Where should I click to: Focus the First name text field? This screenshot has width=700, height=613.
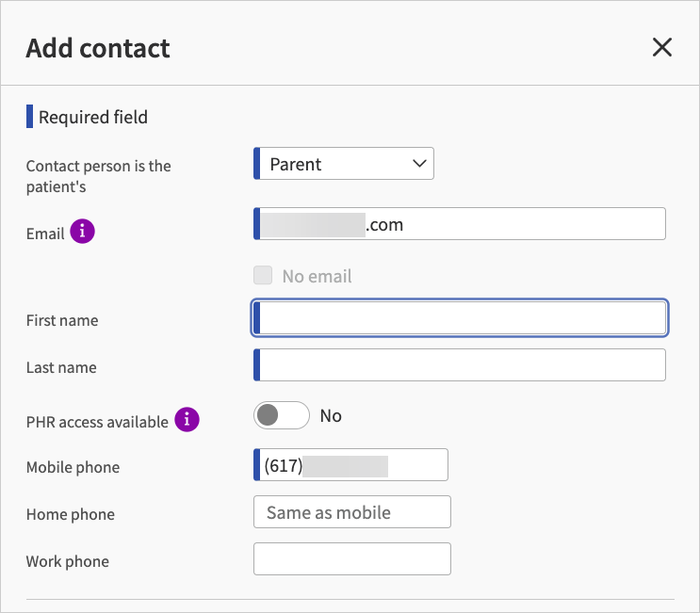point(462,318)
